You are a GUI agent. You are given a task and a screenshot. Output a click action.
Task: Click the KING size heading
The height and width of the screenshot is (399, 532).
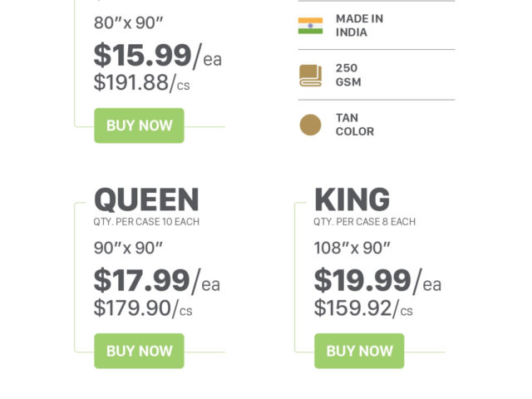click(352, 200)
